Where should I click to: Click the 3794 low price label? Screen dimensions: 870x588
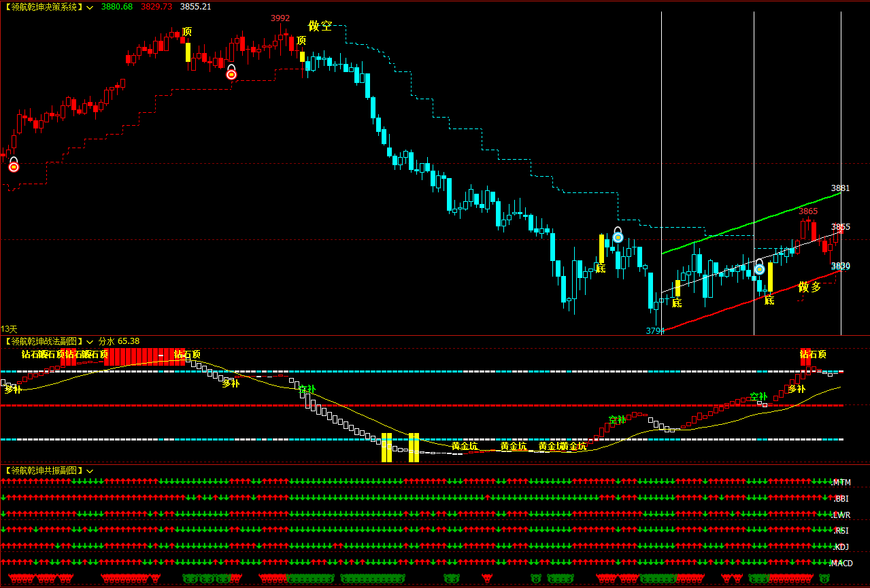pos(656,331)
